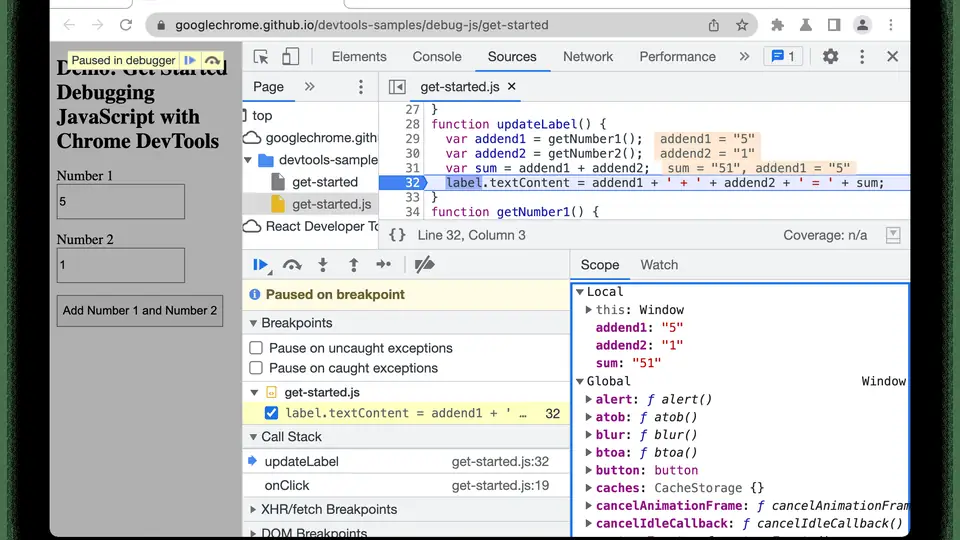The width and height of the screenshot is (960, 540).
Task: Enable Pause on caught exceptions
Action: (x=256, y=368)
